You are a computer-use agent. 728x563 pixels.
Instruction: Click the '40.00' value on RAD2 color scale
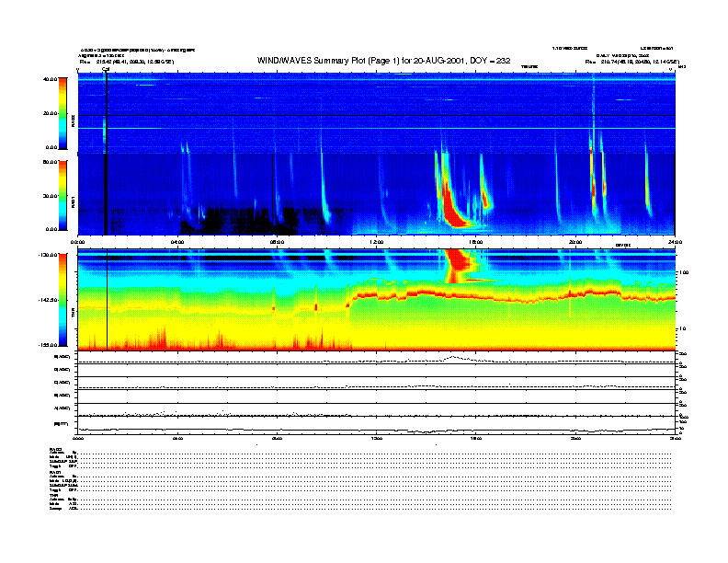pos(51,79)
